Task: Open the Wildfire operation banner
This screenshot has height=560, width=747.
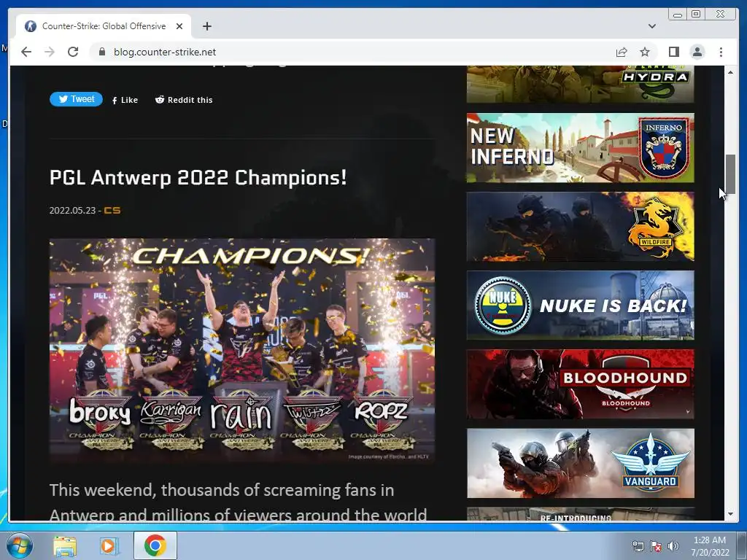Action: pos(580,227)
